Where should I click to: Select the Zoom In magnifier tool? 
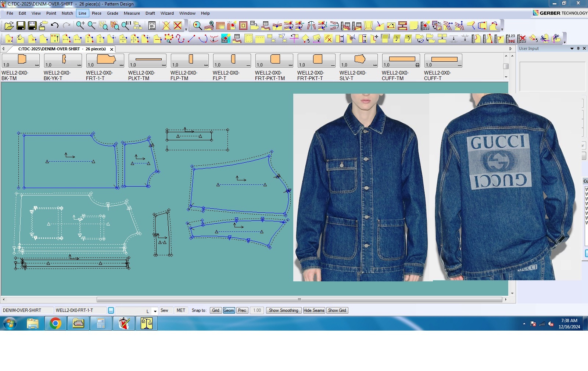pos(80,25)
